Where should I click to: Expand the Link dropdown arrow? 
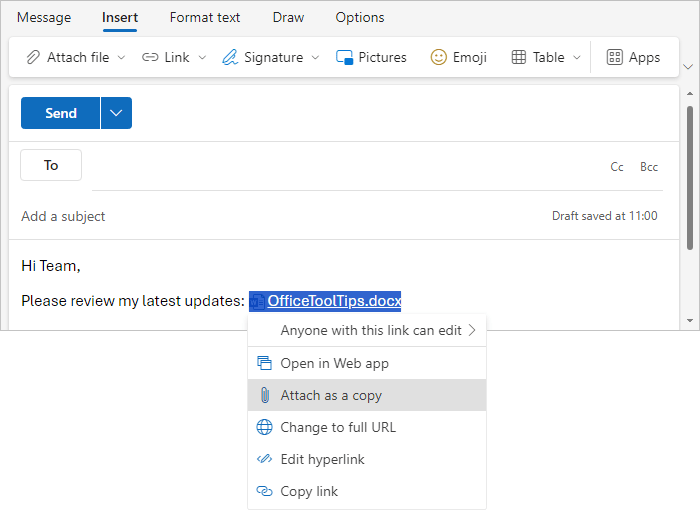pos(202,58)
